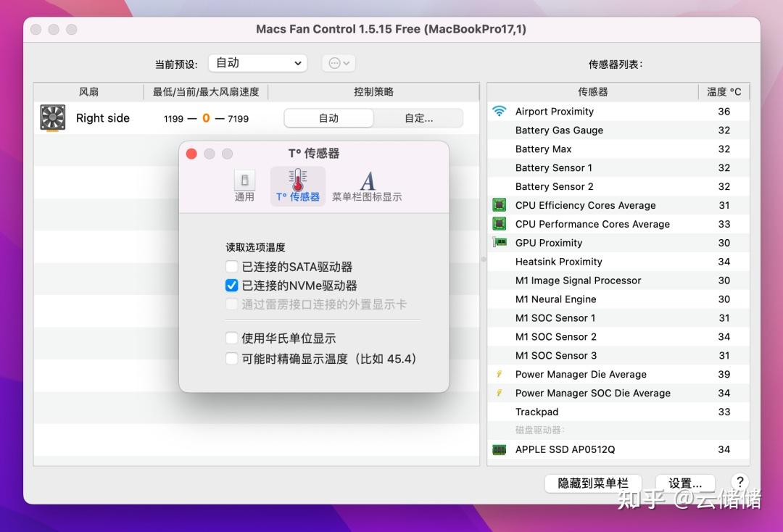Click the 自定... control button for Right side fan
This screenshot has width=783, height=532.
419,117
